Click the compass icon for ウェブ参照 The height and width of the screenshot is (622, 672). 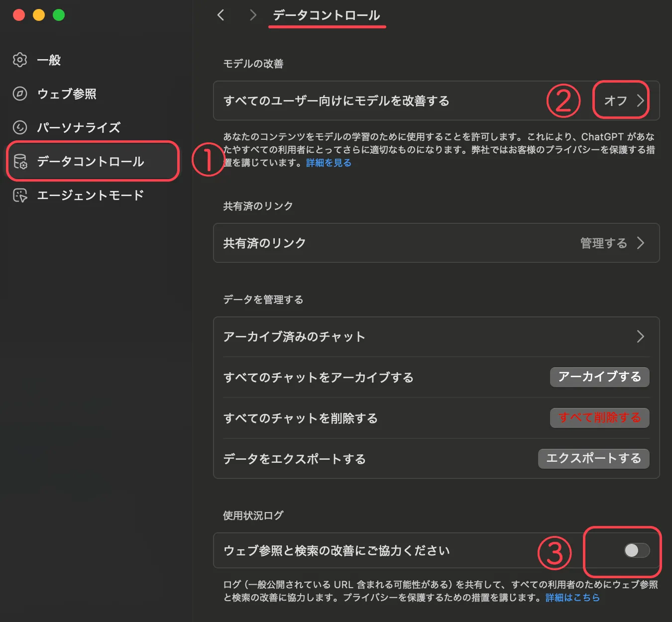pos(20,94)
